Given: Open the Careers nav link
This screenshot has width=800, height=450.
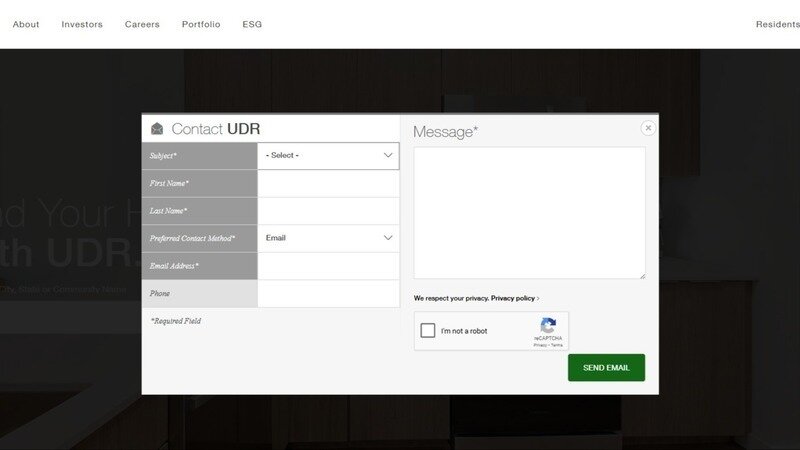Looking at the screenshot, I should point(142,24).
